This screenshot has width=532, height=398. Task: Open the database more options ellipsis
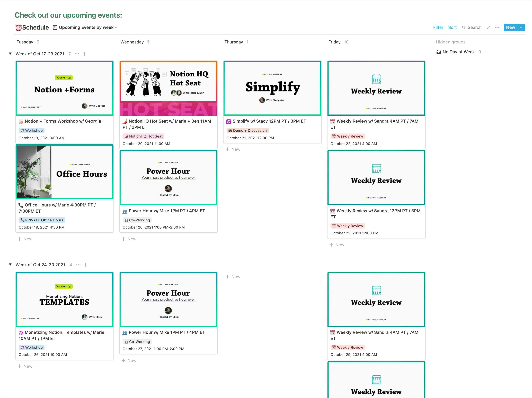(x=497, y=27)
